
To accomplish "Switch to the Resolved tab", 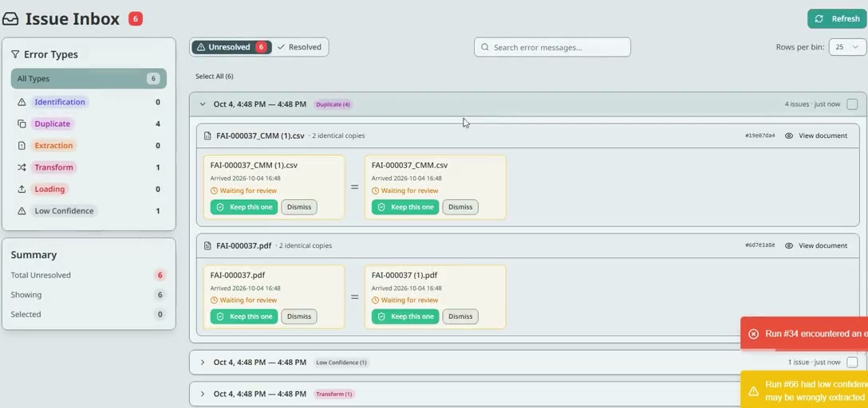I will tap(299, 47).
